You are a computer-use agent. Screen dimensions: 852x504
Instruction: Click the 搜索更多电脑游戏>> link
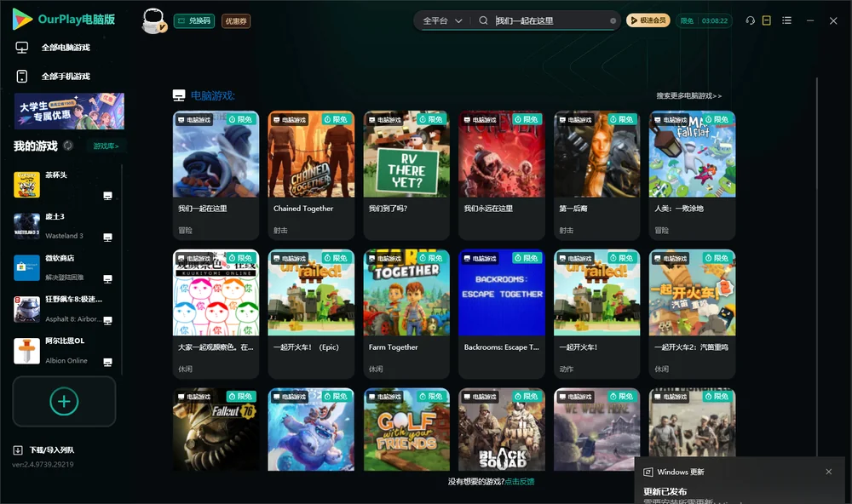click(x=688, y=95)
